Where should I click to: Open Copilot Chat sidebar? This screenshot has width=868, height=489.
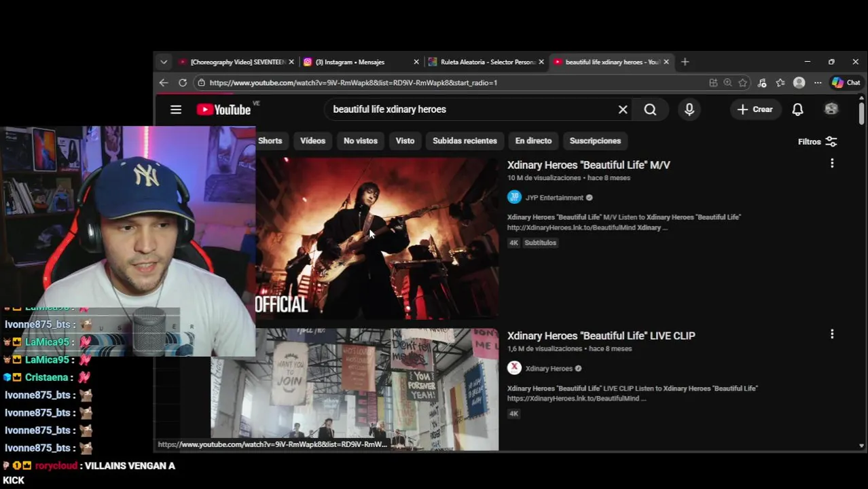coord(846,83)
